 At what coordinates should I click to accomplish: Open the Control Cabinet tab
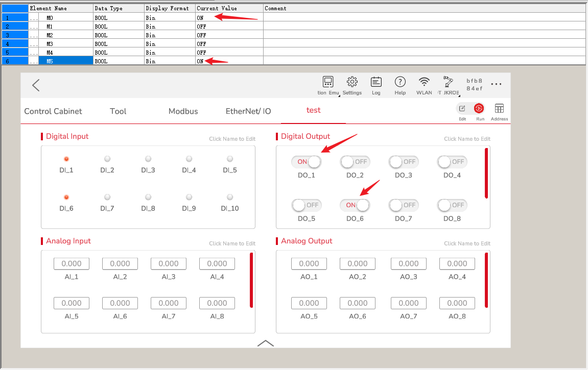point(53,111)
